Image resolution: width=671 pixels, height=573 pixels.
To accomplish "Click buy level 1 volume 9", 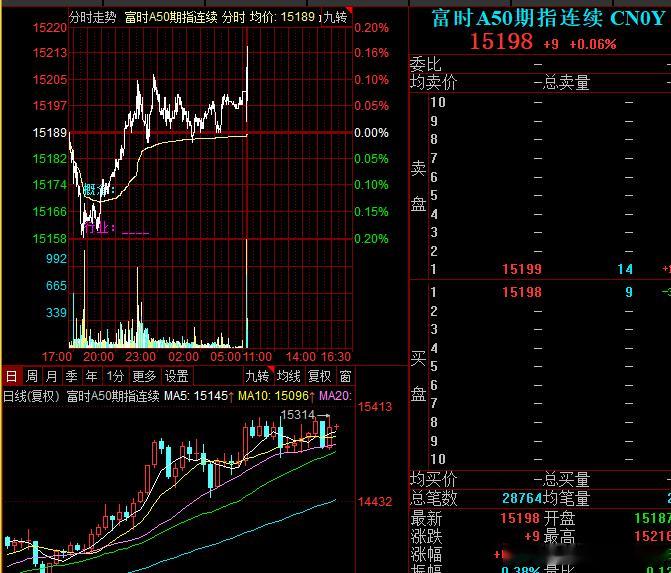I will pos(629,292).
